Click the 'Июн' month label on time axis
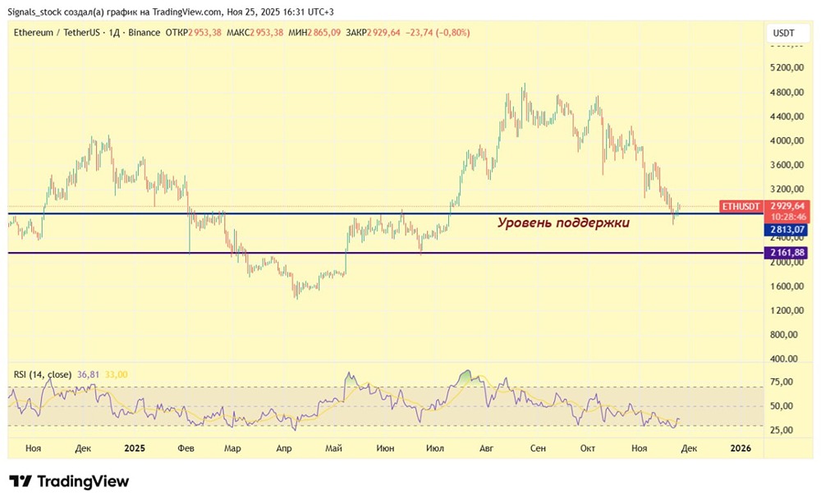 (385, 448)
